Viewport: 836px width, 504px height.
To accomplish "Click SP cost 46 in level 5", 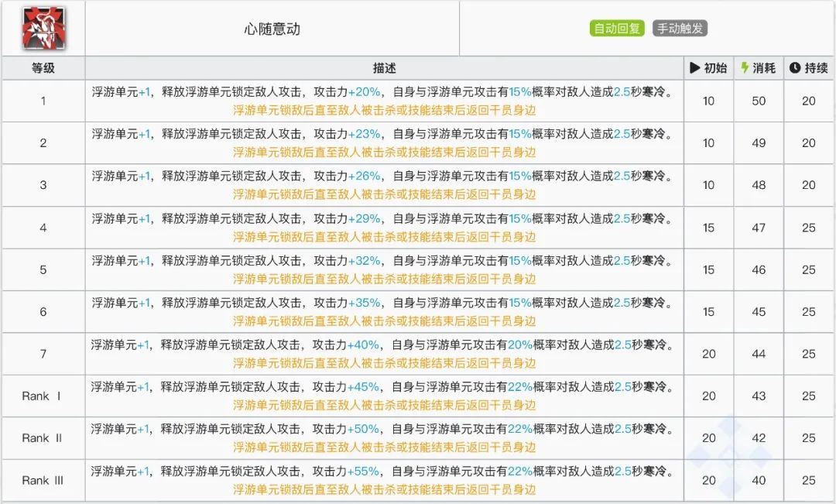I will 759,270.
